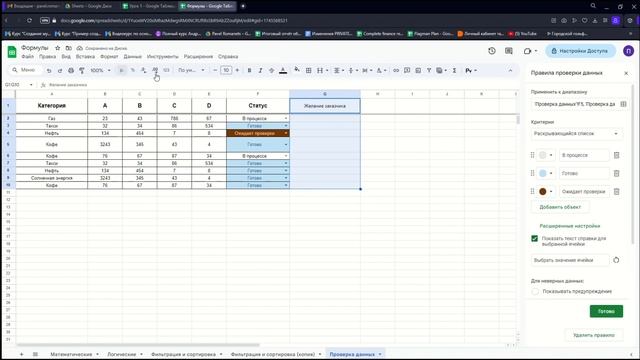Switch to the Математические sheet tab
The image size is (640, 360).
71,354
